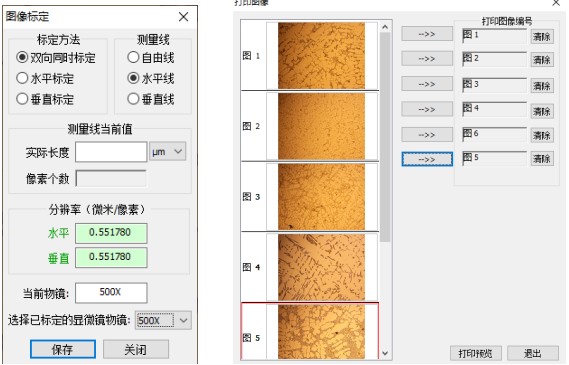This screenshot has width=569, height=365.
Task: Click the 当前物镜 500X field
Action: (111, 292)
